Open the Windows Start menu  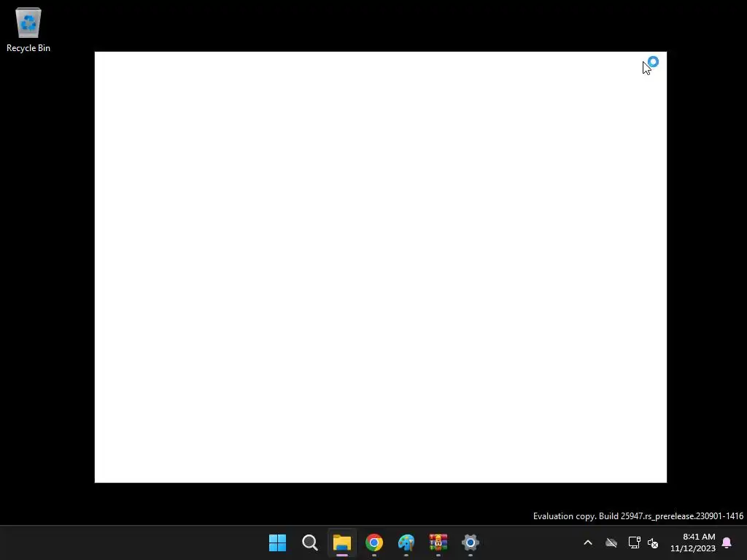[x=277, y=542]
